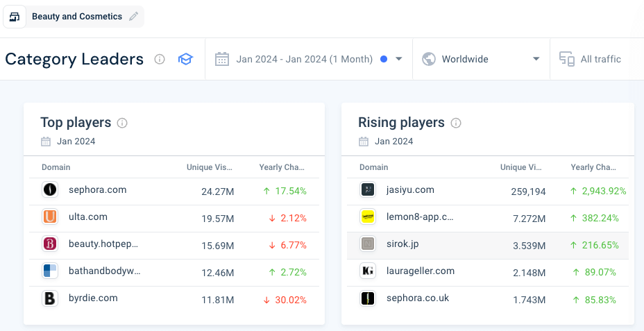This screenshot has height=331, width=644.
Task: Open the sephora.com domain link
Action: 98,189
